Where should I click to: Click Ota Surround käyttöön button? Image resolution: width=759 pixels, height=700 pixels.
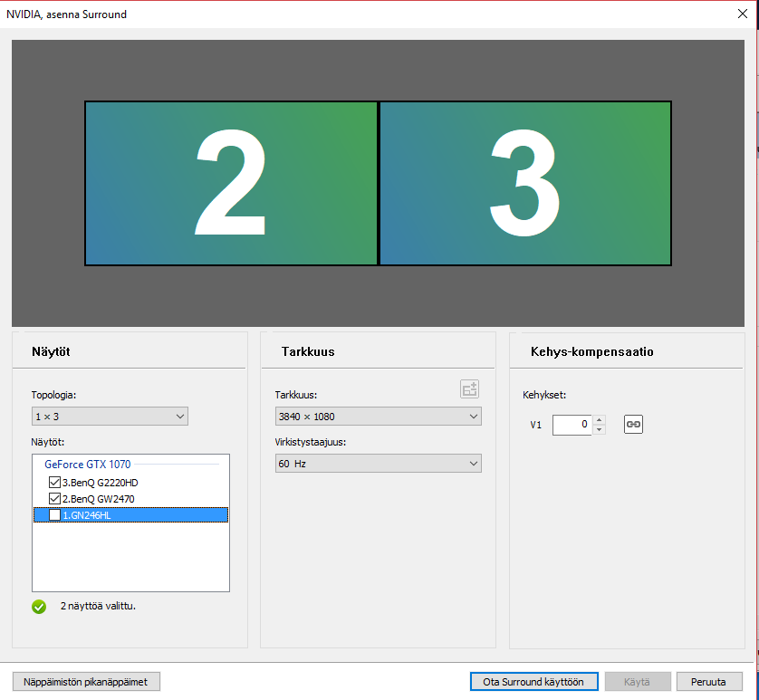533,682
